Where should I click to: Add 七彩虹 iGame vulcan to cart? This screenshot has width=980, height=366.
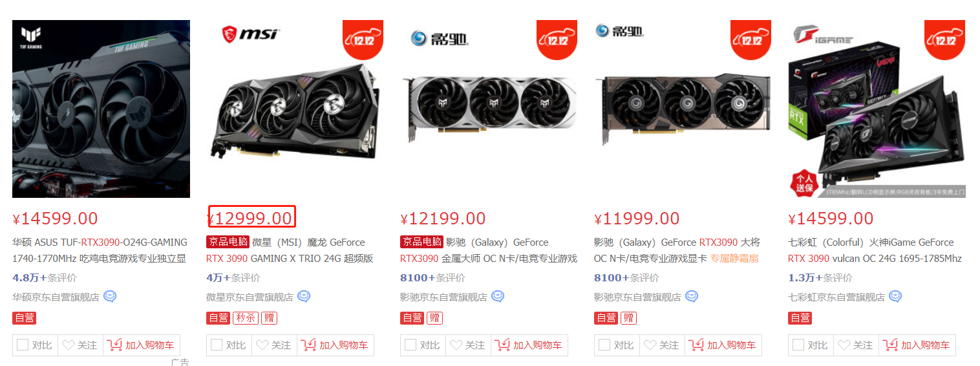tap(917, 345)
